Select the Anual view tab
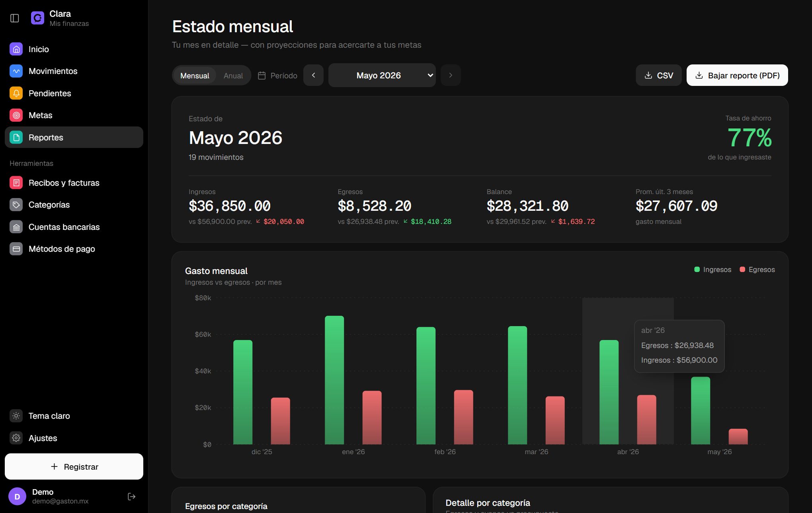This screenshot has height=513, width=812. click(x=233, y=76)
